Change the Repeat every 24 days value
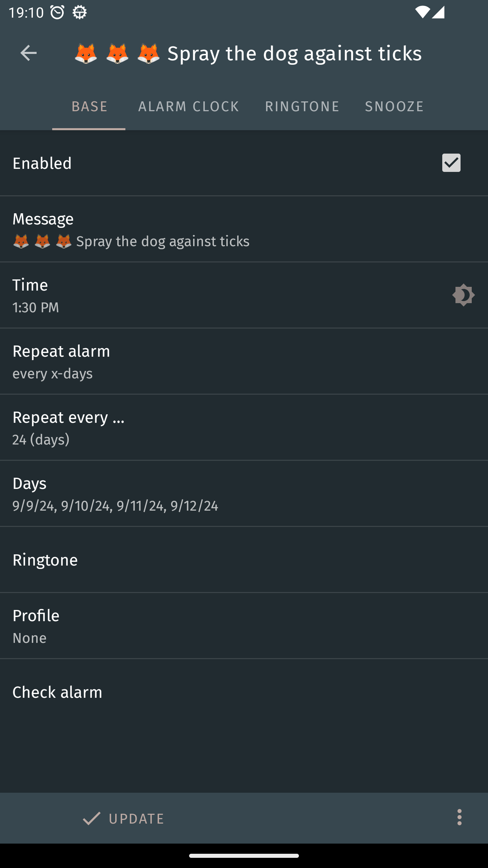Image resolution: width=488 pixels, height=868 pixels. point(244,428)
